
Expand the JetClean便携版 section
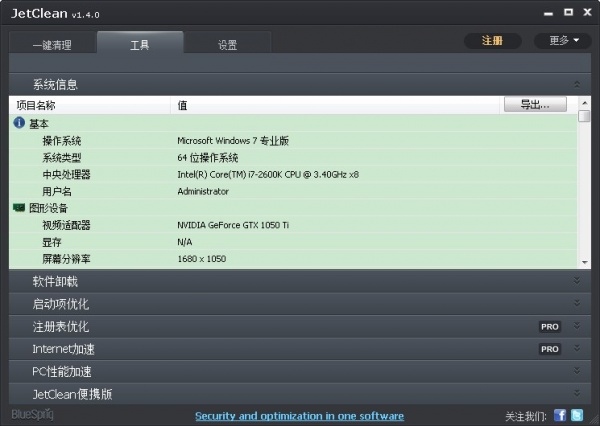click(576, 394)
